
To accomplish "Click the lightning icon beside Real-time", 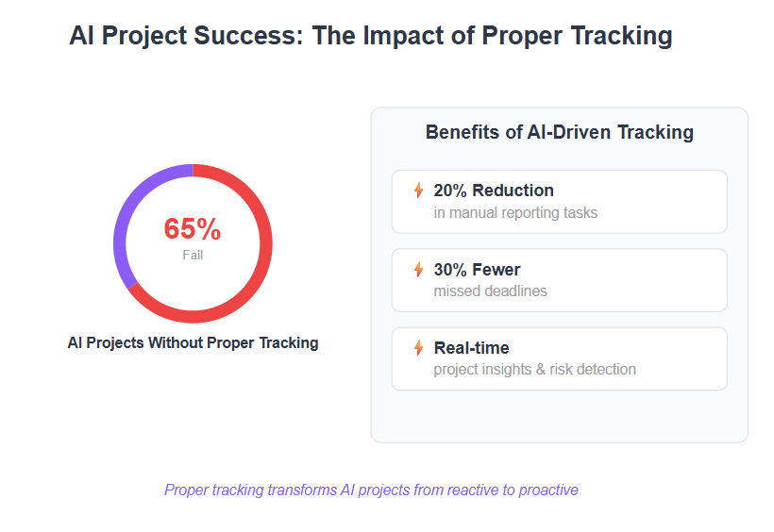I will tap(418, 347).
